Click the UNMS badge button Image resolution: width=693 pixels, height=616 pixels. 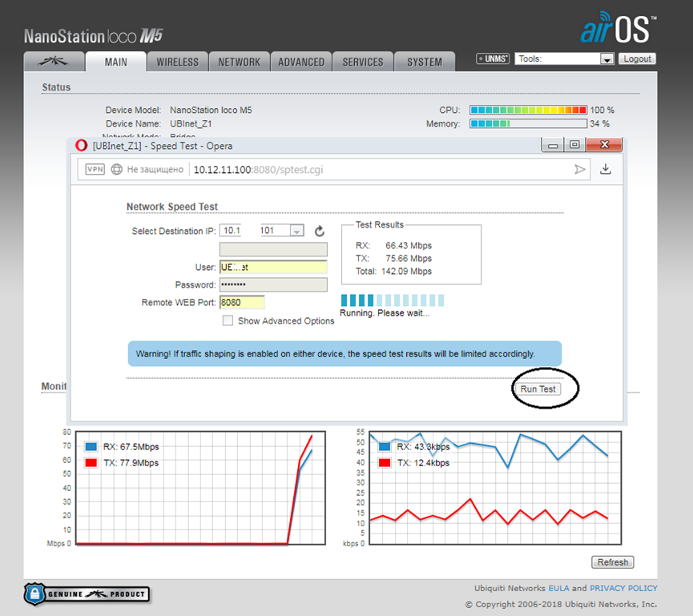coord(493,58)
